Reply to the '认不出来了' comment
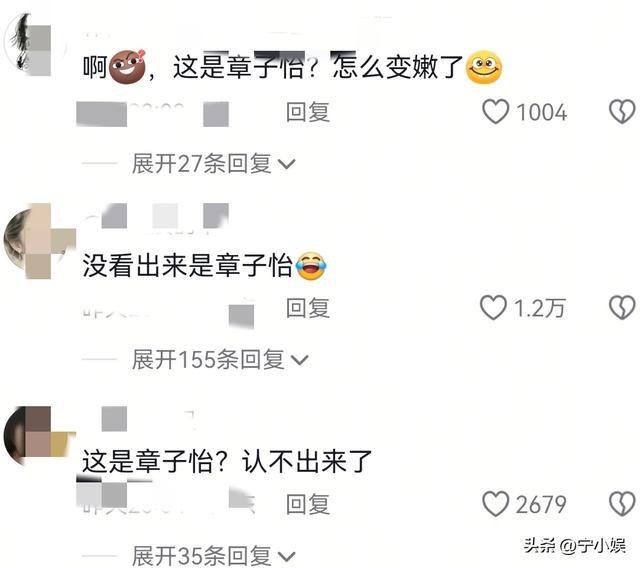 (308, 504)
